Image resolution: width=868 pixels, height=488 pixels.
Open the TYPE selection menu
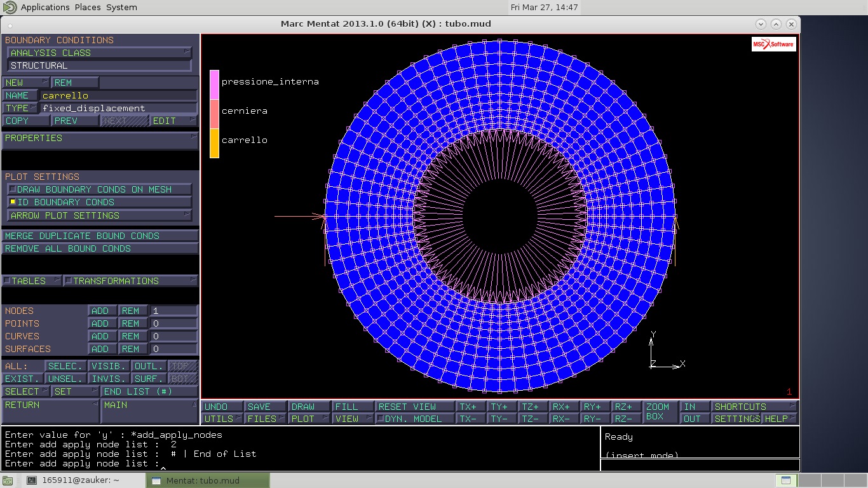[x=20, y=108]
